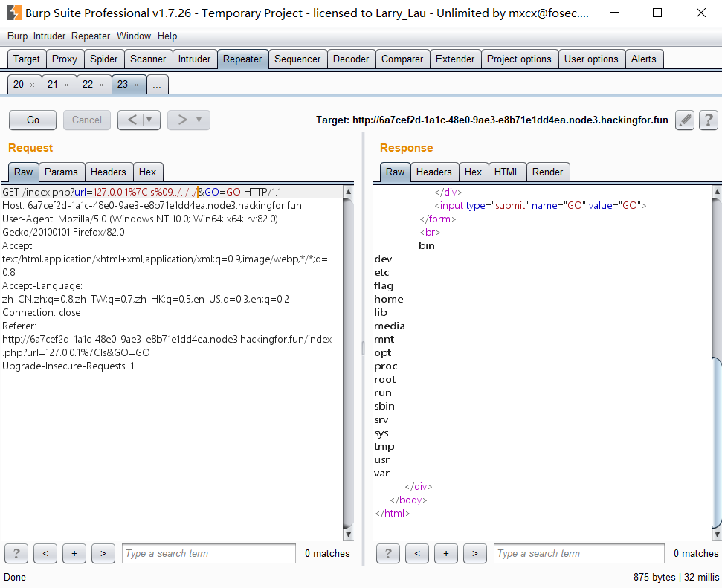Close Repeater tab 21
Screen dimensions: 722x588
pos(67,85)
